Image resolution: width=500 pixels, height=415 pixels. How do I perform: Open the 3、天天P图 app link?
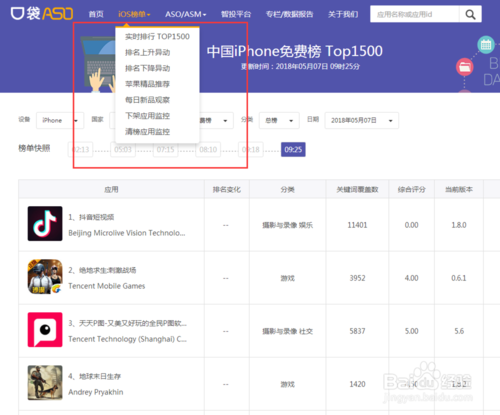[127, 323]
